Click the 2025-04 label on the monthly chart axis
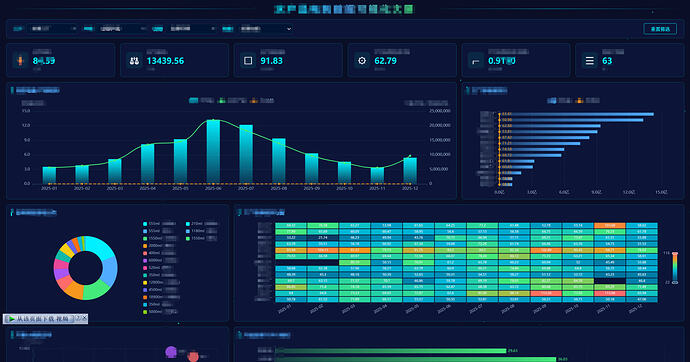690x362 pixels. tap(148, 188)
